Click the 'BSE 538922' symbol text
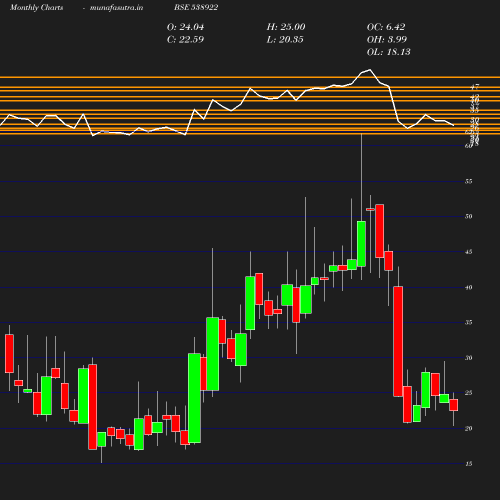This screenshot has height=500, width=500. tap(196, 7)
